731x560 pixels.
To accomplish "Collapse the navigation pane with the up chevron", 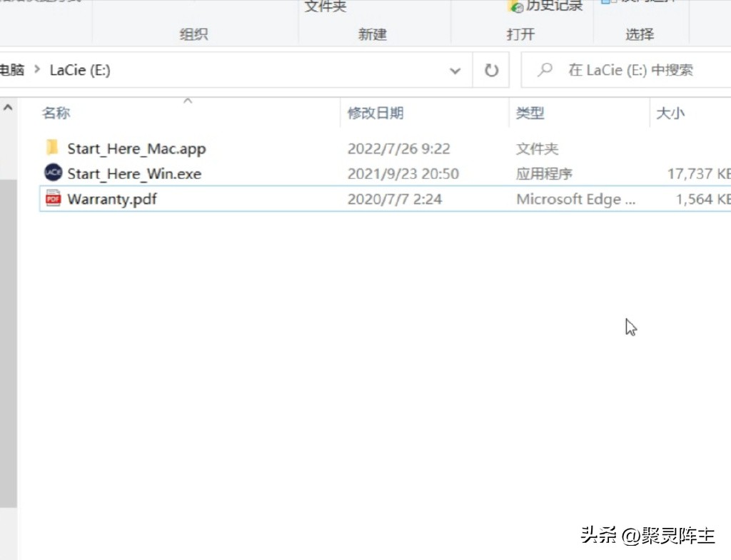I will (x=8, y=108).
